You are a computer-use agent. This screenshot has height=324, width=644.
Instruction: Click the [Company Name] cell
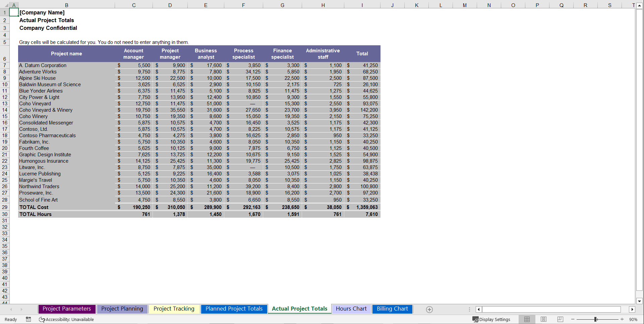tap(42, 12)
